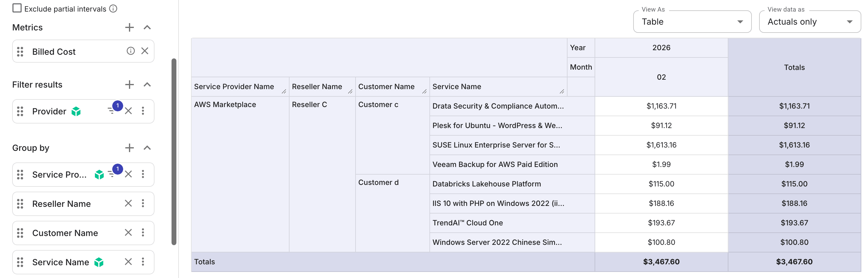Screen dimensions: 868x278
Task: Open the Reseller Name options menu
Action: (143, 203)
